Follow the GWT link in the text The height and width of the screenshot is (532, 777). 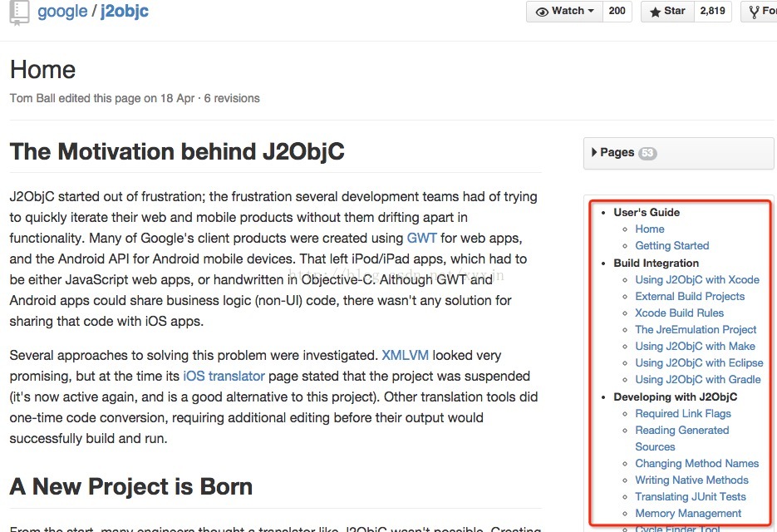421,238
